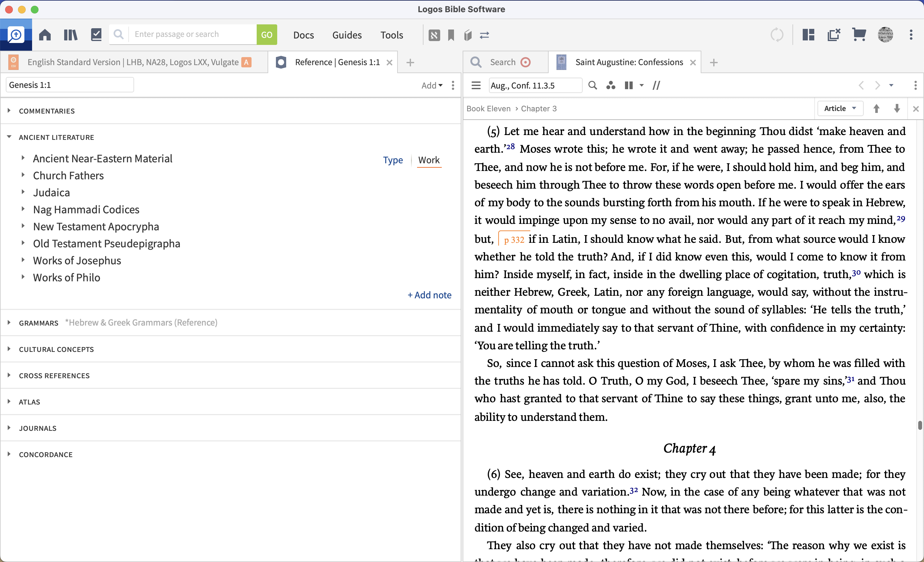Open the Guides menu
924x562 pixels.
(346, 35)
